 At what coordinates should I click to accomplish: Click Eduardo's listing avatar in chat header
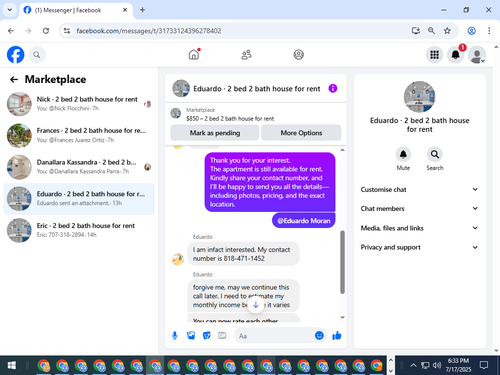pyautogui.click(x=181, y=88)
